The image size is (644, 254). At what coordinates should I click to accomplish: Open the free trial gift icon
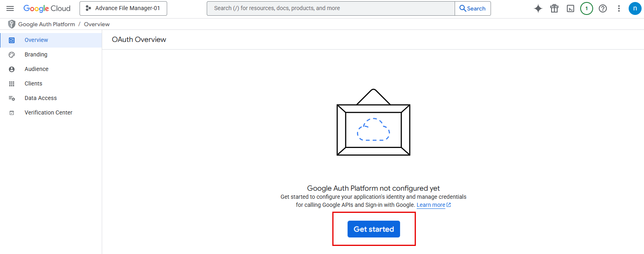click(x=554, y=8)
